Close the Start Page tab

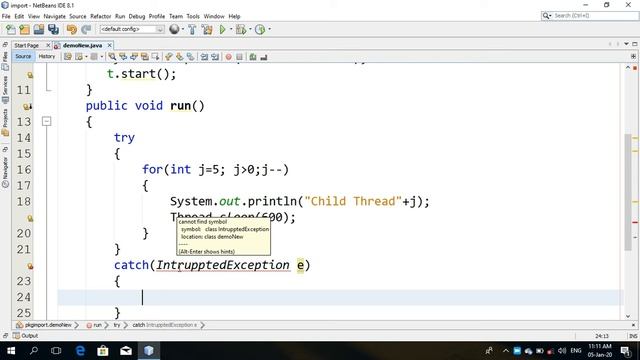coord(48,45)
